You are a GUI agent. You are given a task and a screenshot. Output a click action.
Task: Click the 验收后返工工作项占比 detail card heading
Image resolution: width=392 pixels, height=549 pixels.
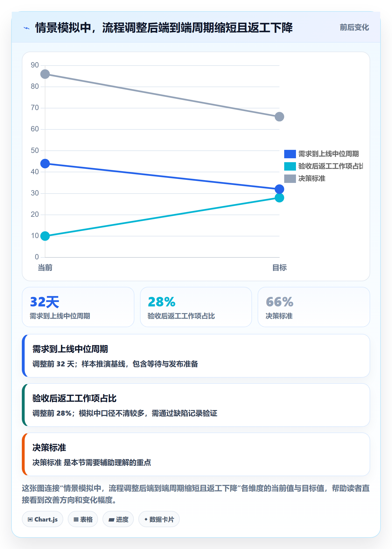[74, 398]
